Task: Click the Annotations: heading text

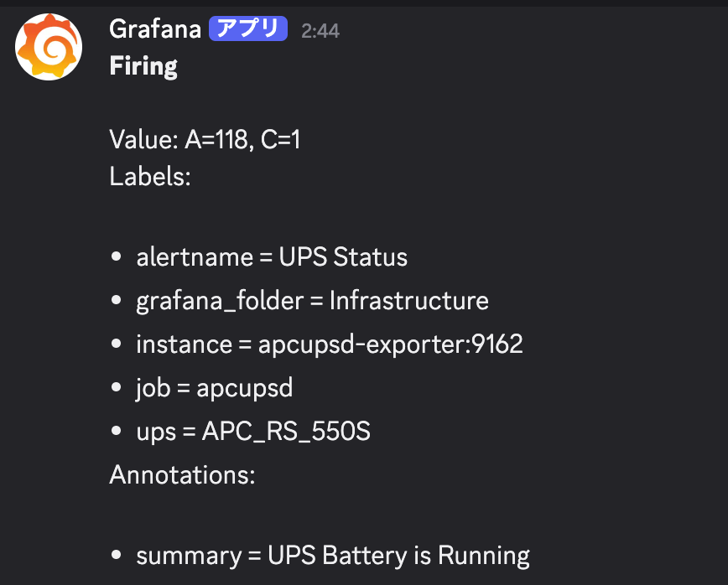Action: coord(182,475)
